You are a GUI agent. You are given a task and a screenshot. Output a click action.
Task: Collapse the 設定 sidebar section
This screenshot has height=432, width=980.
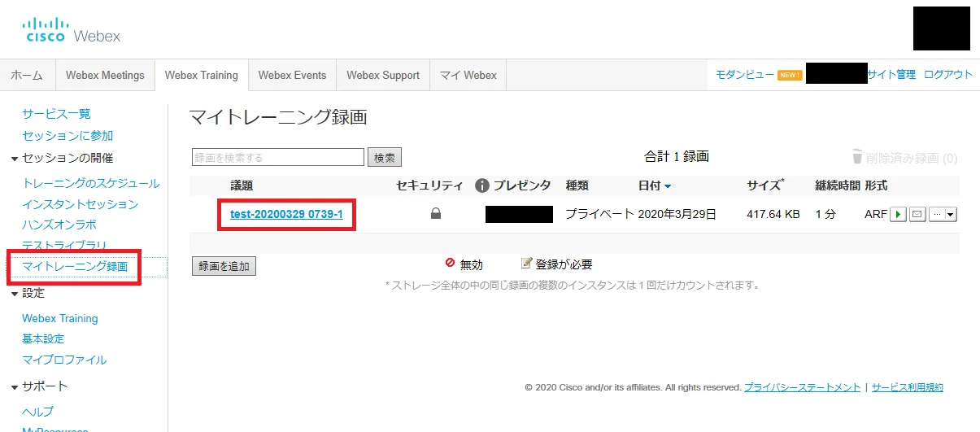[x=15, y=294]
